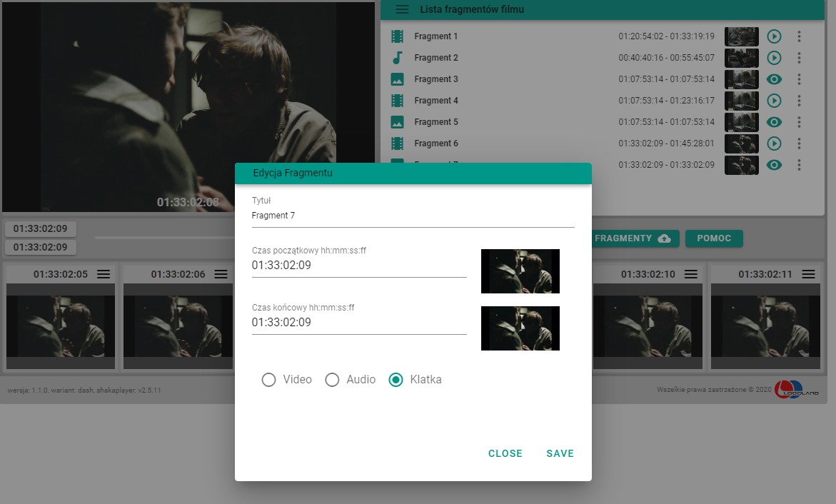
Task: Edit the Czas początkowy time field
Action: [359, 265]
